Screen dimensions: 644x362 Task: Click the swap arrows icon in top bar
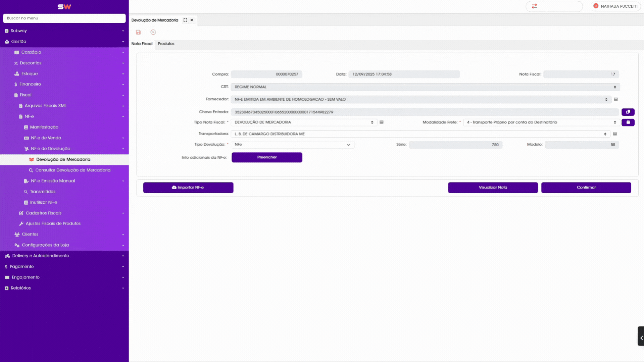(x=534, y=6)
